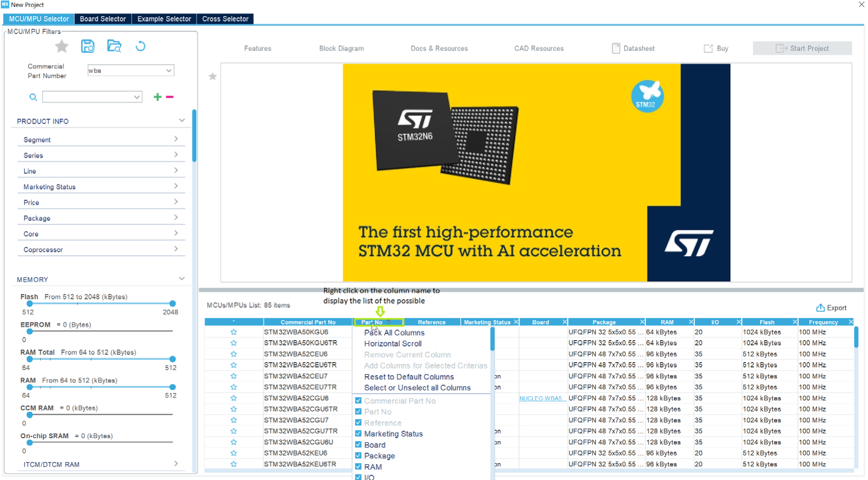Open the Docs & Resources view
Viewport: 868px width, 480px height.
pyautogui.click(x=439, y=48)
